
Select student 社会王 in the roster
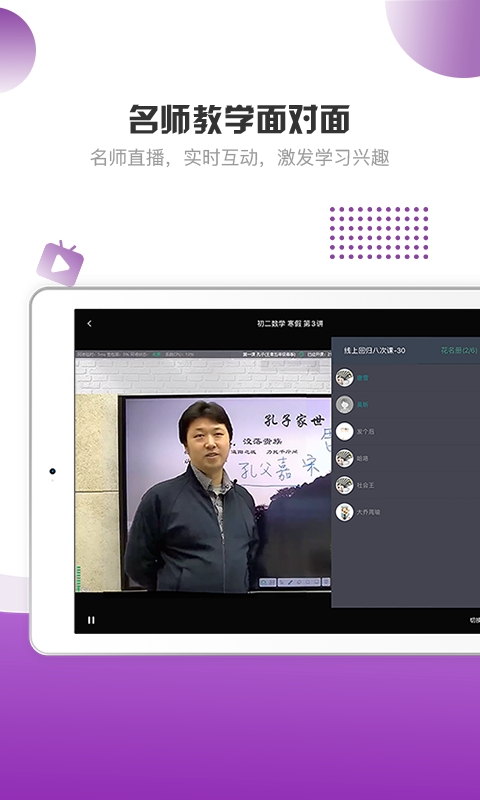(x=365, y=485)
